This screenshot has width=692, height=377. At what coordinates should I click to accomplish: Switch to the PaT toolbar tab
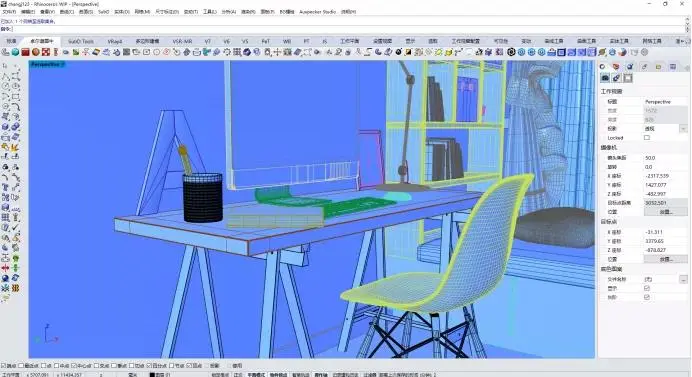[266, 41]
